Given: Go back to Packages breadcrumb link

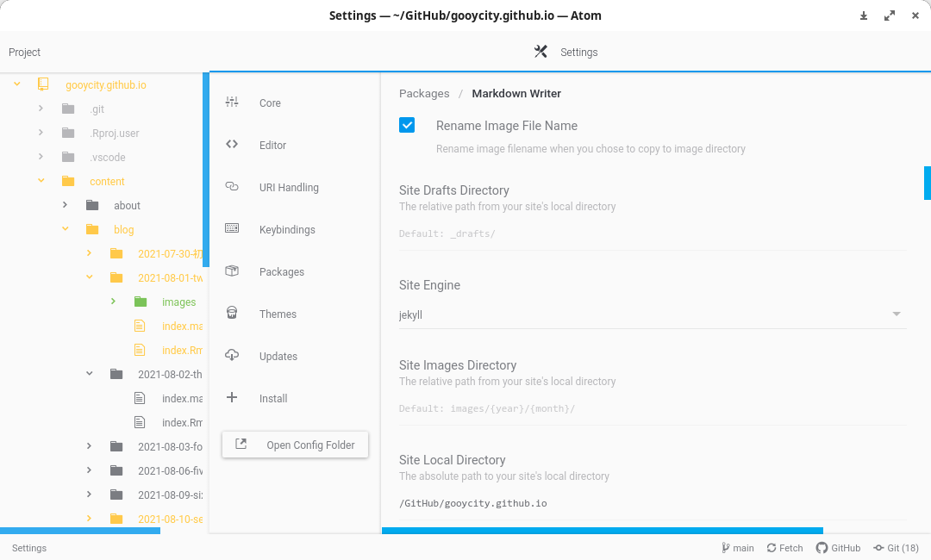Looking at the screenshot, I should tap(424, 94).
